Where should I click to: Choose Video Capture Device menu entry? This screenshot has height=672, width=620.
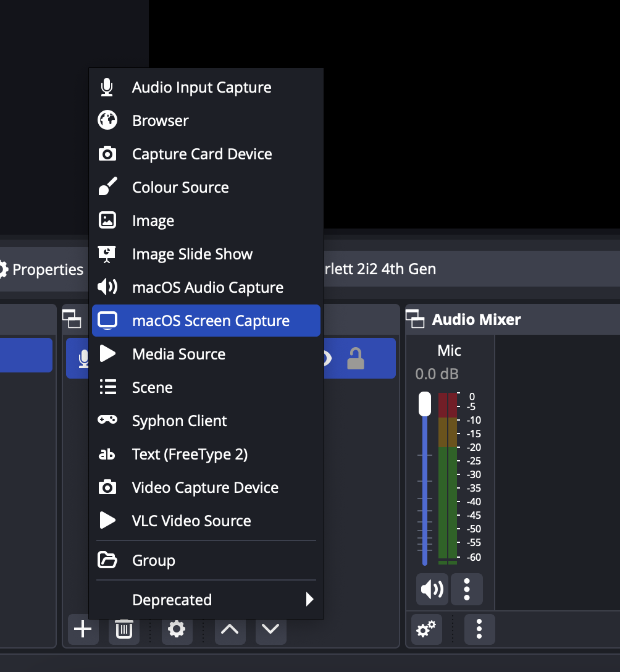point(206,487)
